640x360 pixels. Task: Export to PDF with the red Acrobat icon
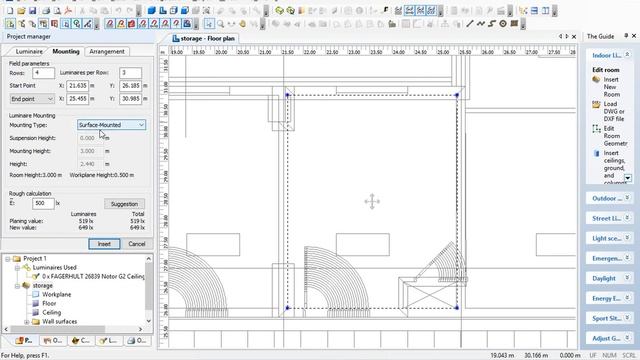pyautogui.click(x=68, y=11)
